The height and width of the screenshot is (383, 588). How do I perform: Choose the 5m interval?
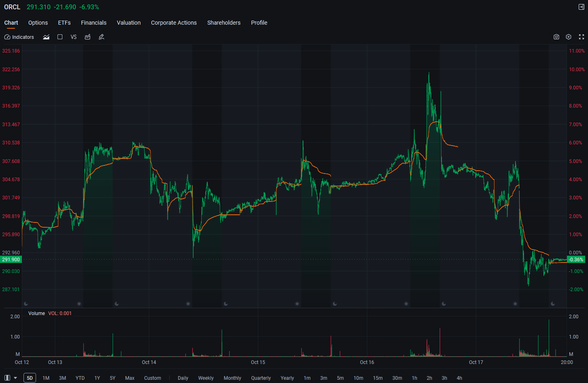point(340,378)
